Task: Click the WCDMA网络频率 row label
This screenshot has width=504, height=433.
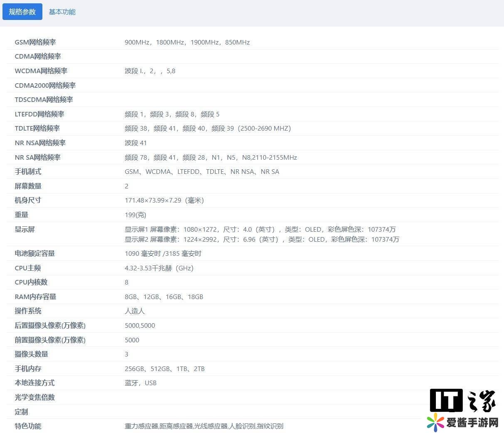Action: (x=41, y=71)
